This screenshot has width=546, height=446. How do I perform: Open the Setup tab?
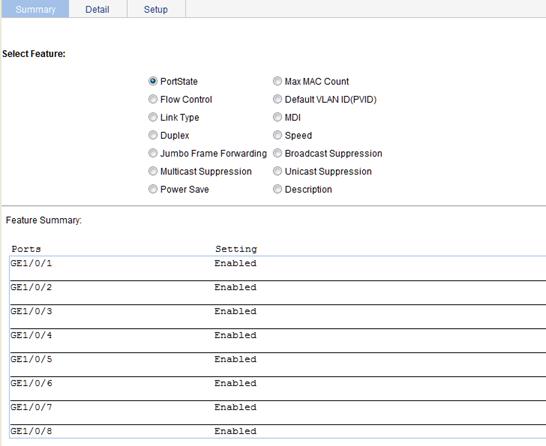[x=156, y=9]
